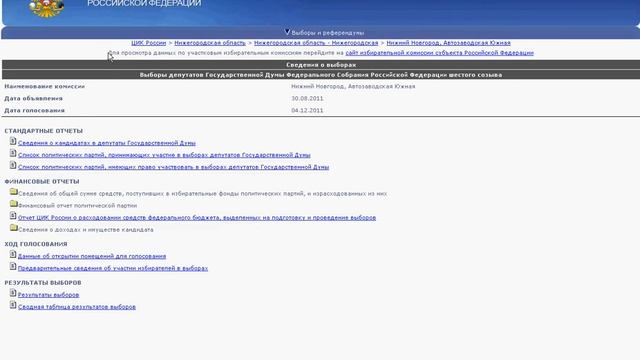Click the Russian coat of arms emblem

[47, 8]
